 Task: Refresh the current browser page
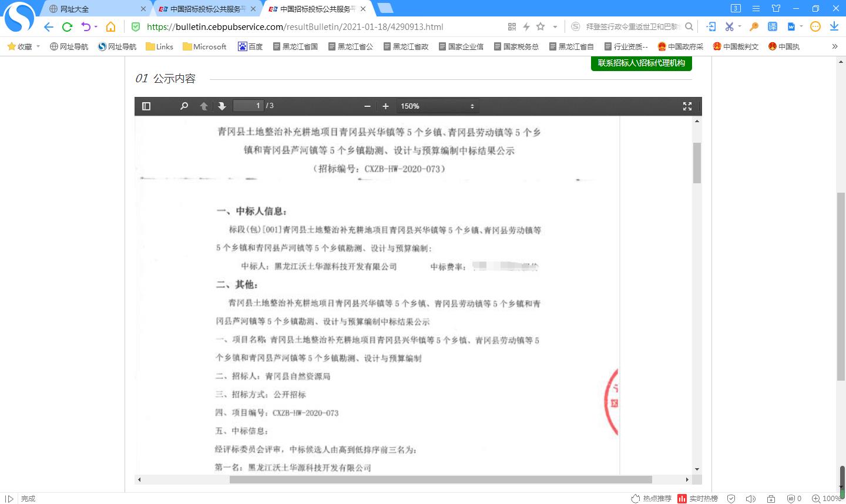(x=67, y=26)
